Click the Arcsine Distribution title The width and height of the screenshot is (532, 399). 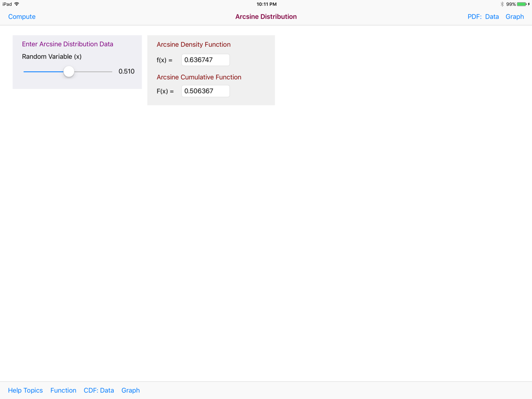tap(266, 16)
